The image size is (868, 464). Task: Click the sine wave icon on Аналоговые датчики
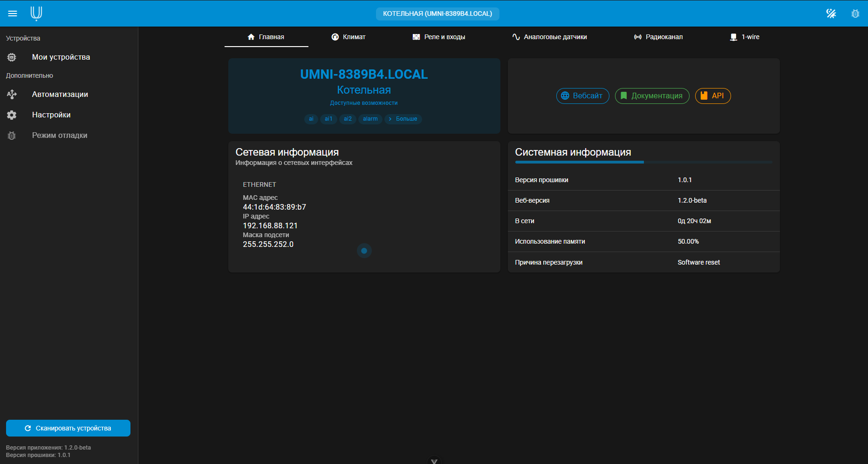(516, 37)
